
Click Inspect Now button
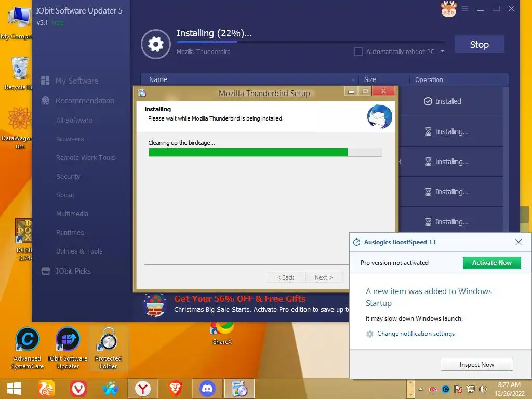point(477,364)
